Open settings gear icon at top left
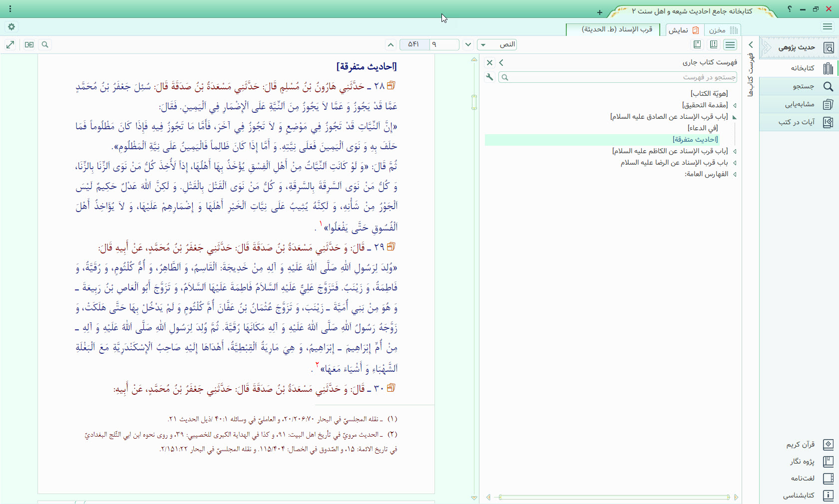 (x=11, y=27)
